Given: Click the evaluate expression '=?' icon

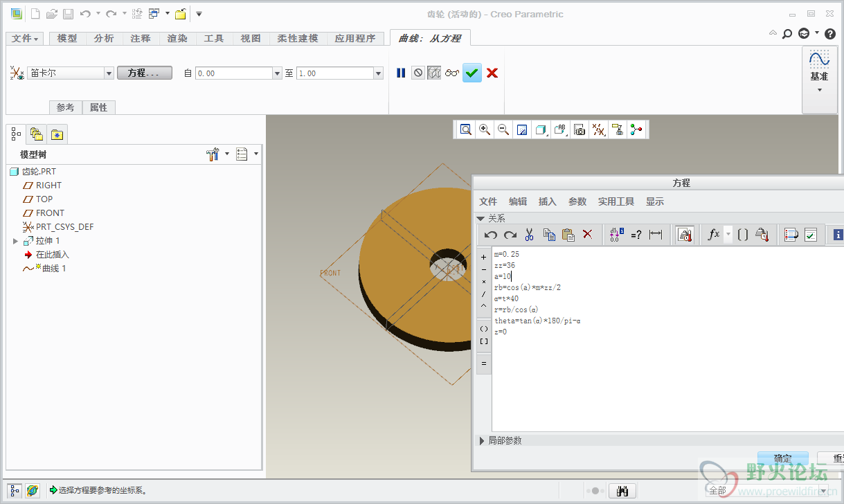Looking at the screenshot, I should (x=636, y=235).
